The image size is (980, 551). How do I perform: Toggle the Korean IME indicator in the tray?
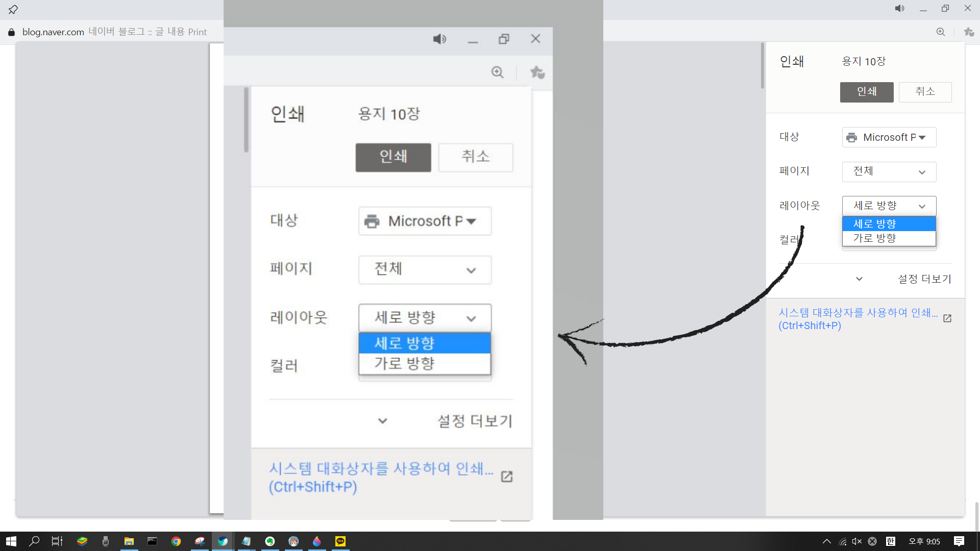point(891,541)
